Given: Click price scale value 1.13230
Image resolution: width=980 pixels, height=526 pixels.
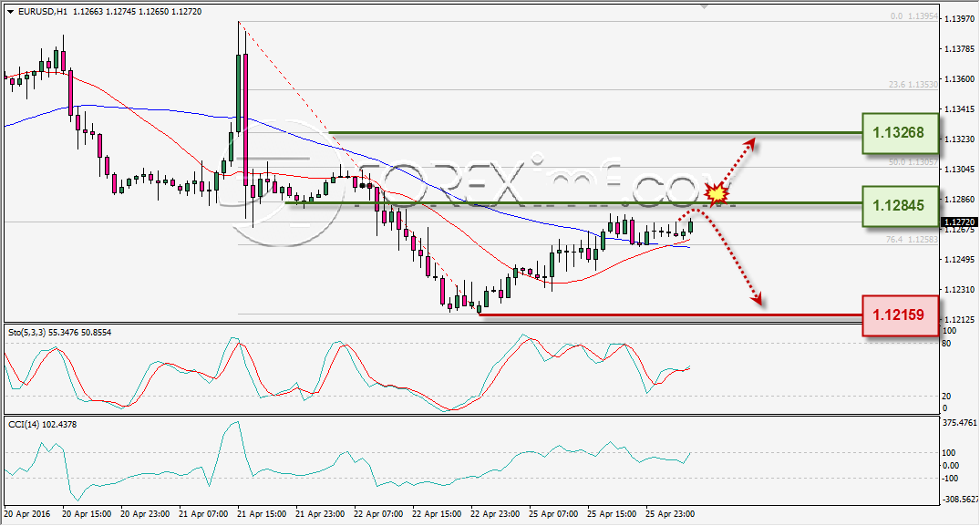Looking at the screenshot, I should (x=959, y=139).
